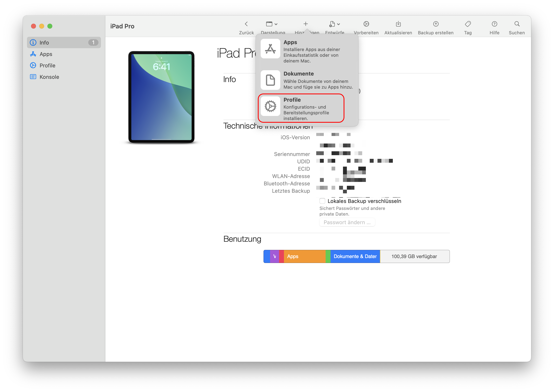The image size is (554, 392).
Task: Click the Benutzung section heading
Action: click(242, 239)
